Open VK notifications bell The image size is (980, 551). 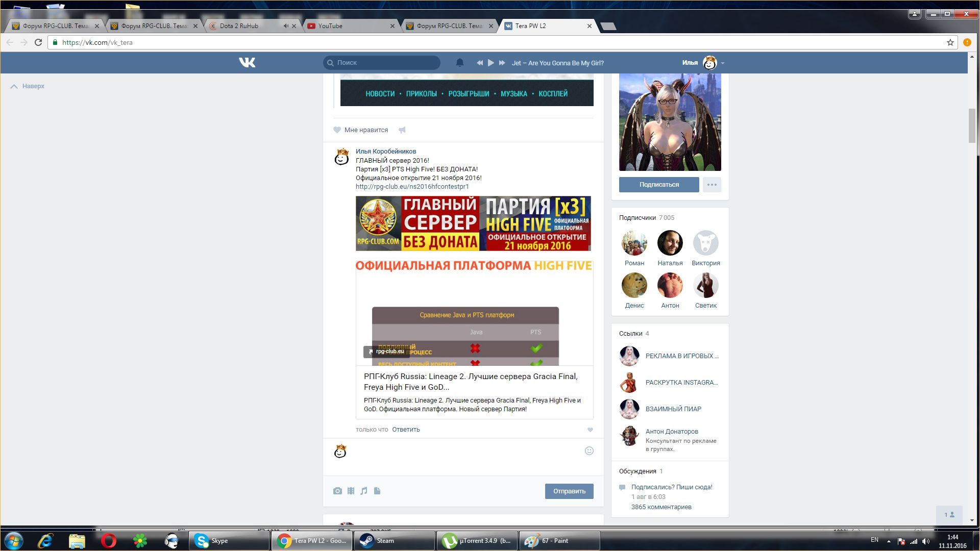tap(459, 63)
